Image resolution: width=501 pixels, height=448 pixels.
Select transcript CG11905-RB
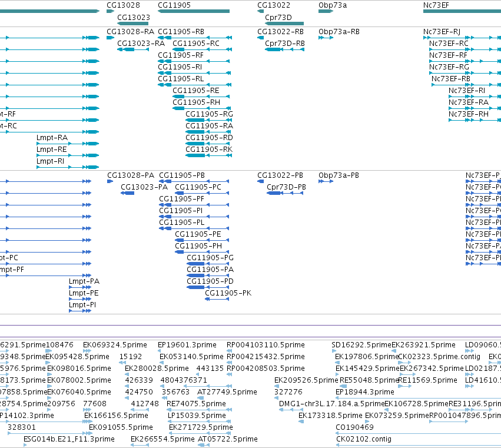[x=181, y=32]
